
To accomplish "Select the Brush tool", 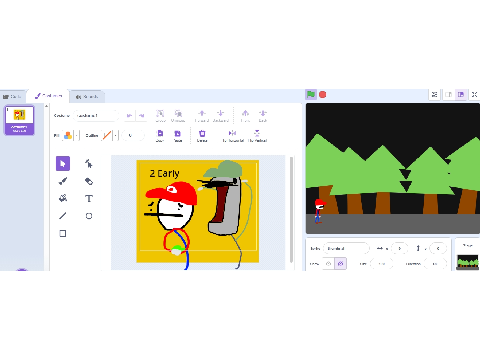I will (x=63, y=181).
